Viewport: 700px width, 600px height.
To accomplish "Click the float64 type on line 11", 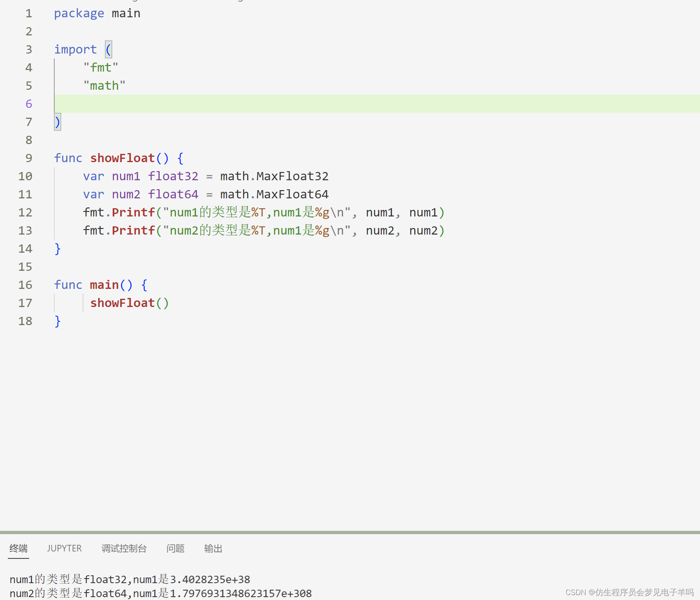I will [x=173, y=194].
